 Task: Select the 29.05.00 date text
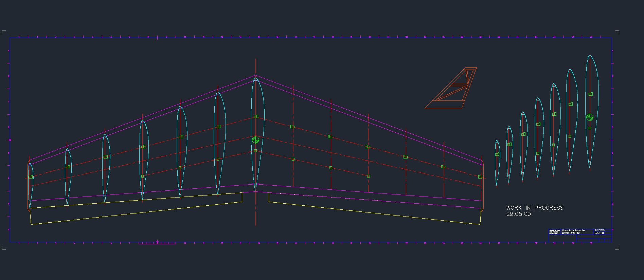(518, 214)
